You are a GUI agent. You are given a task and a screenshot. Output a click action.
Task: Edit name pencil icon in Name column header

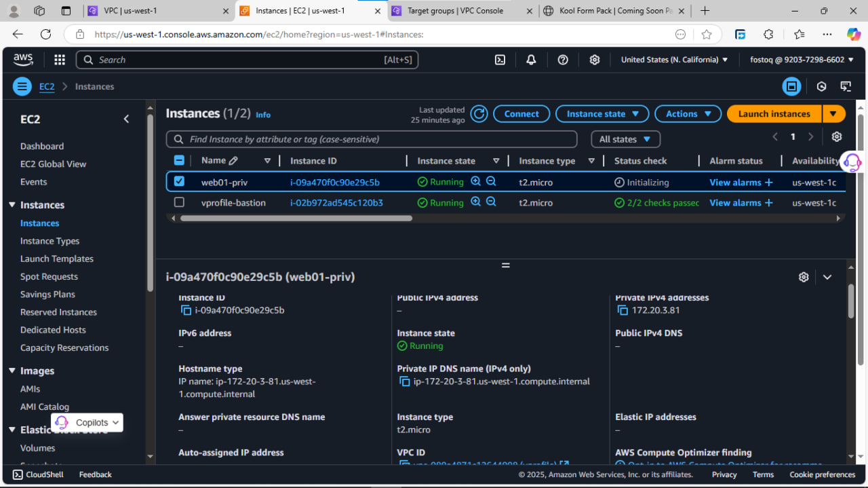coord(233,161)
